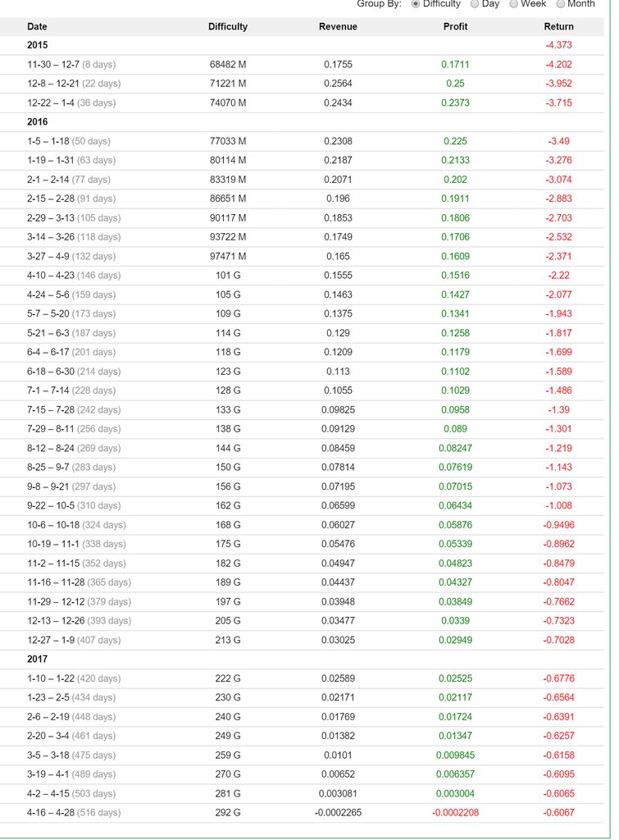Click the 11-30 – 12-7 date row
Image resolution: width=619 pixels, height=840 pixels.
pos(71,64)
